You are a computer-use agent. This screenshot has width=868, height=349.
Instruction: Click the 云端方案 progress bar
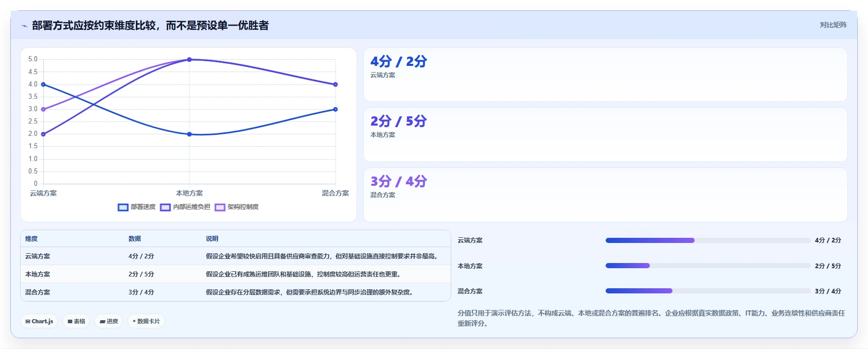click(708, 240)
